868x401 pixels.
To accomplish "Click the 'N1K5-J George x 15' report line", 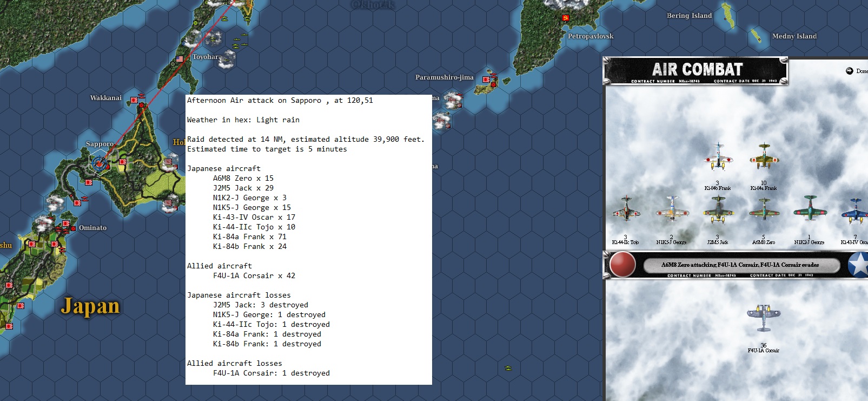I will [252, 207].
